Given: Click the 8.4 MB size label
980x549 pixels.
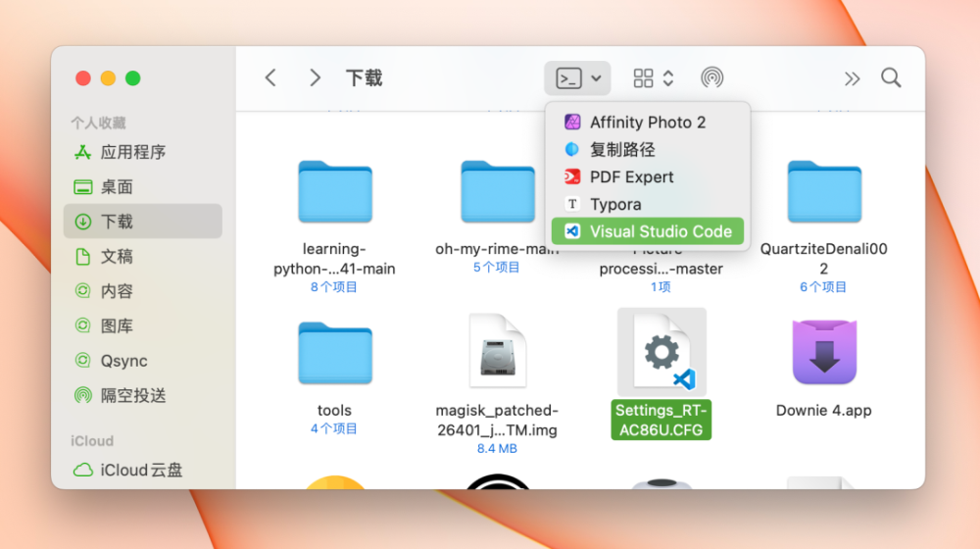Looking at the screenshot, I should (x=497, y=448).
